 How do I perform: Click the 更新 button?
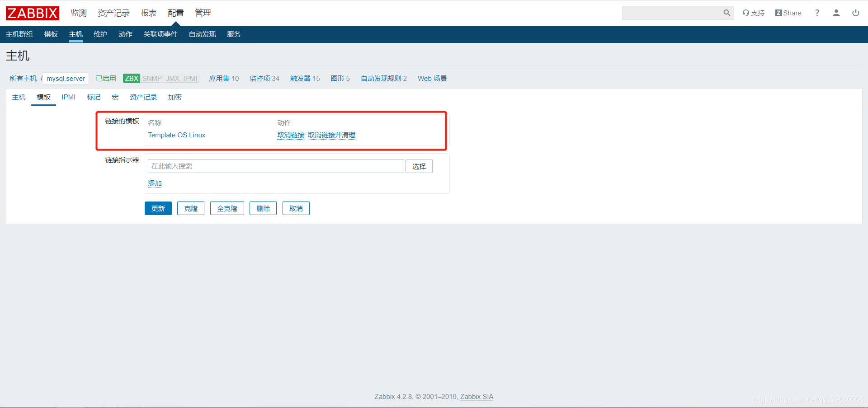(158, 208)
